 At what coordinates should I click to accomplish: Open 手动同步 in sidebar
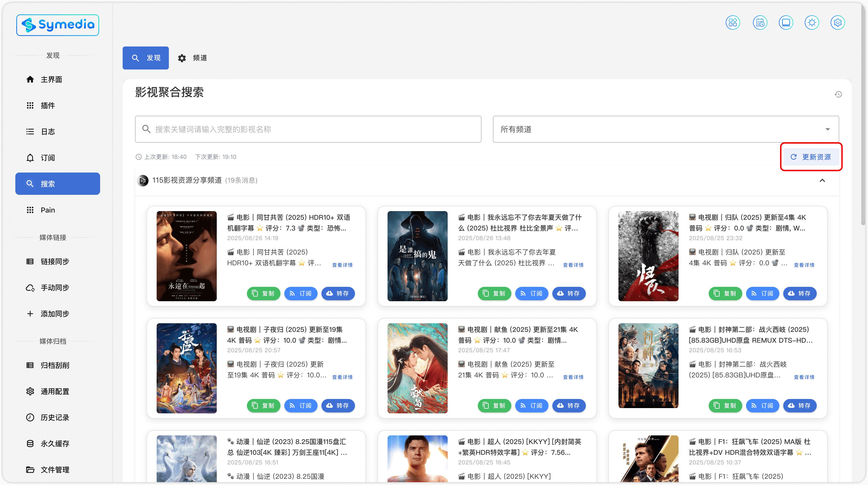point(55,288)
